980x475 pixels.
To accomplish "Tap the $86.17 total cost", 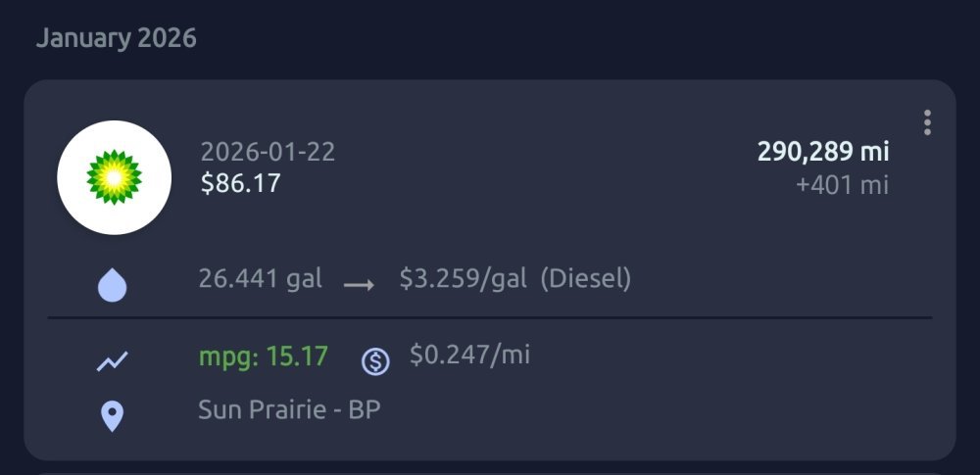I will [x=240, y=182].
